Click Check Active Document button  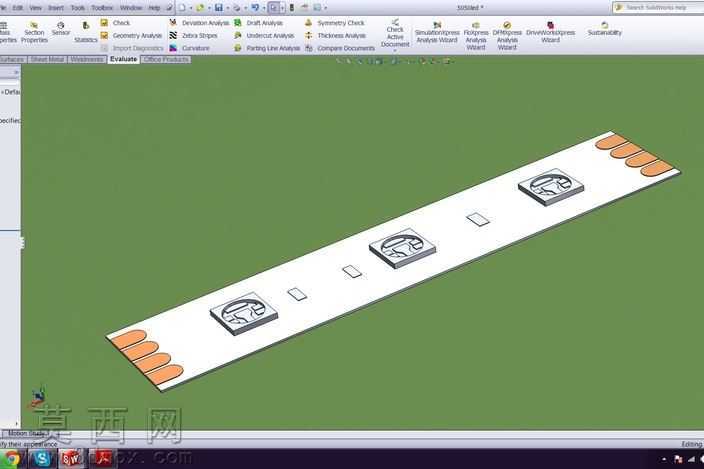point(395,33)
